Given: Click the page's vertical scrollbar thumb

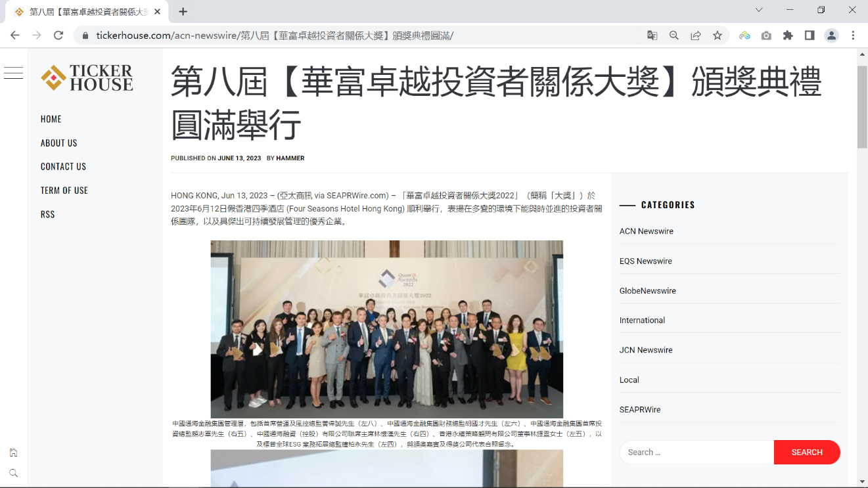Looking at the screenshot, I should click(862, 106).
